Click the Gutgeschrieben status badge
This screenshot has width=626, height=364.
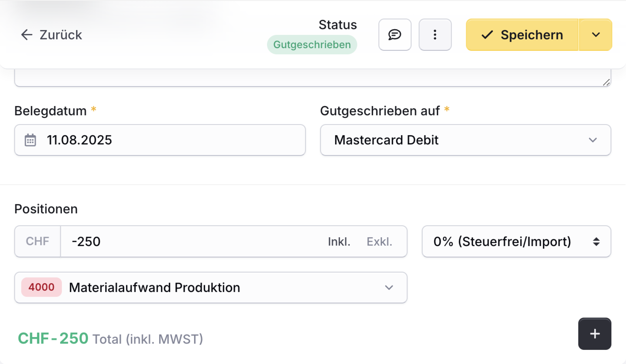pos(312,45)
